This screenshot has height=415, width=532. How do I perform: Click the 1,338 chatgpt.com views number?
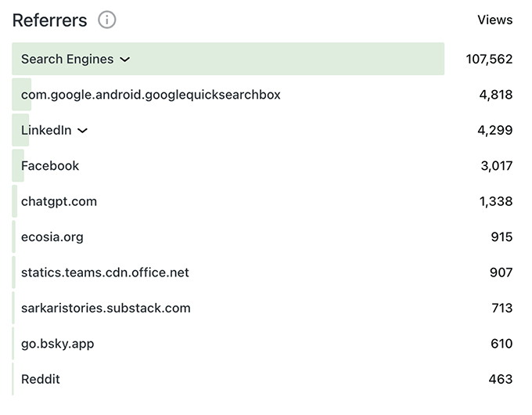pos(496,201)
